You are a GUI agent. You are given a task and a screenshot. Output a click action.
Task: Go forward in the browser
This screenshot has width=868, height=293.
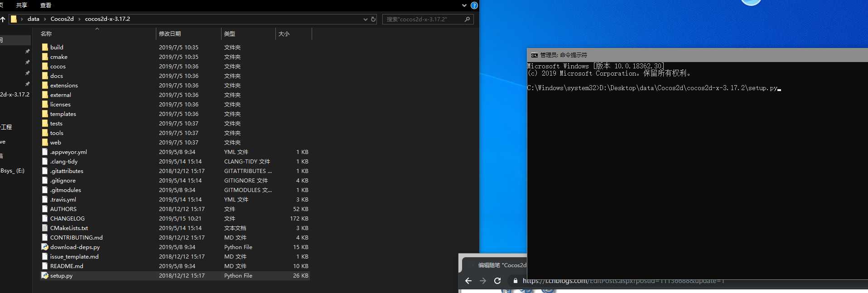click(483, 281)
